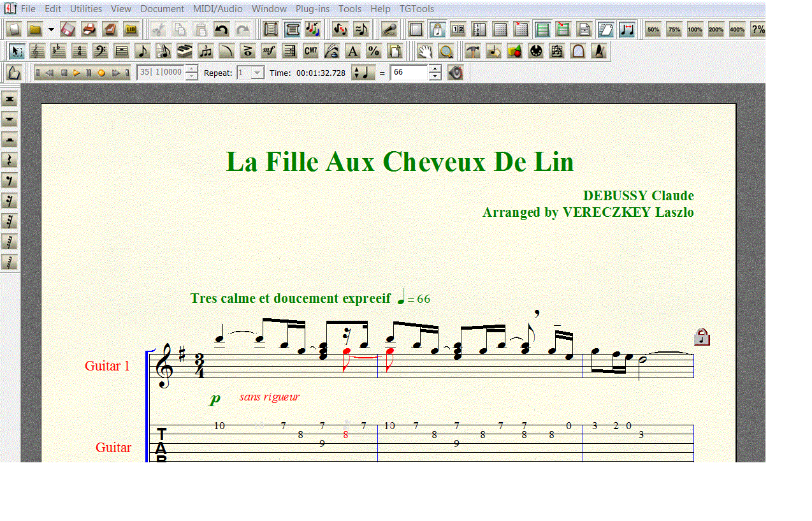Select the Expression tool (mf icon)
This screenshot has width=812, height=521.
point(268,52)
